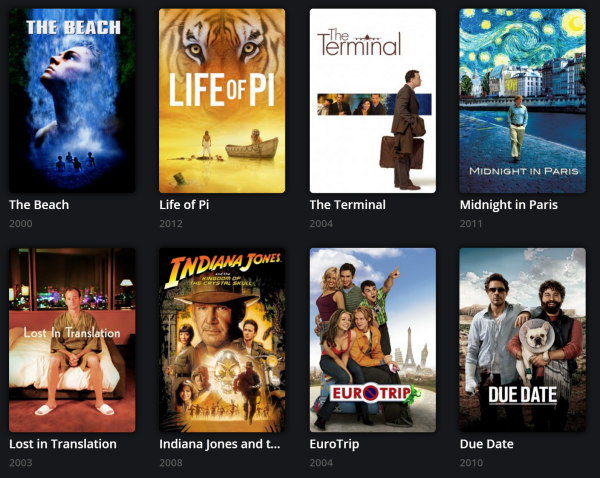Image resolution: width=600 pixels, height=478 pixels.
Task: Click year 2011 under Midnight in Paris
Action: tap(471, 224)
